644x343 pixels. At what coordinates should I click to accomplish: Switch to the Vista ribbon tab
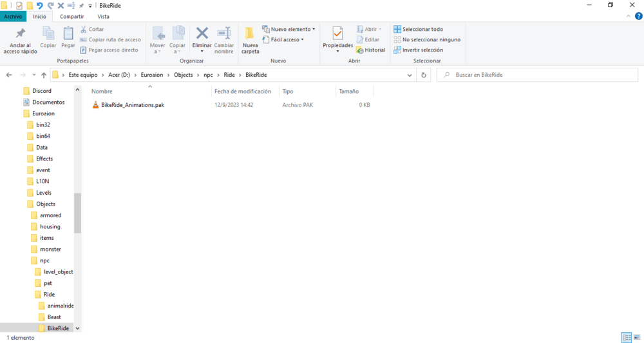(103, 16)
